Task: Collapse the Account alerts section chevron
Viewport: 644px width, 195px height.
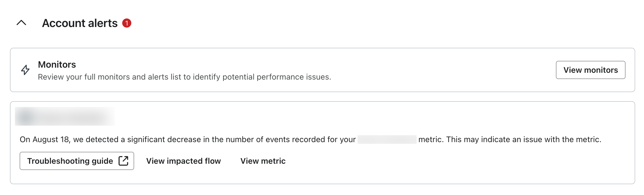Action: (22, 23)
